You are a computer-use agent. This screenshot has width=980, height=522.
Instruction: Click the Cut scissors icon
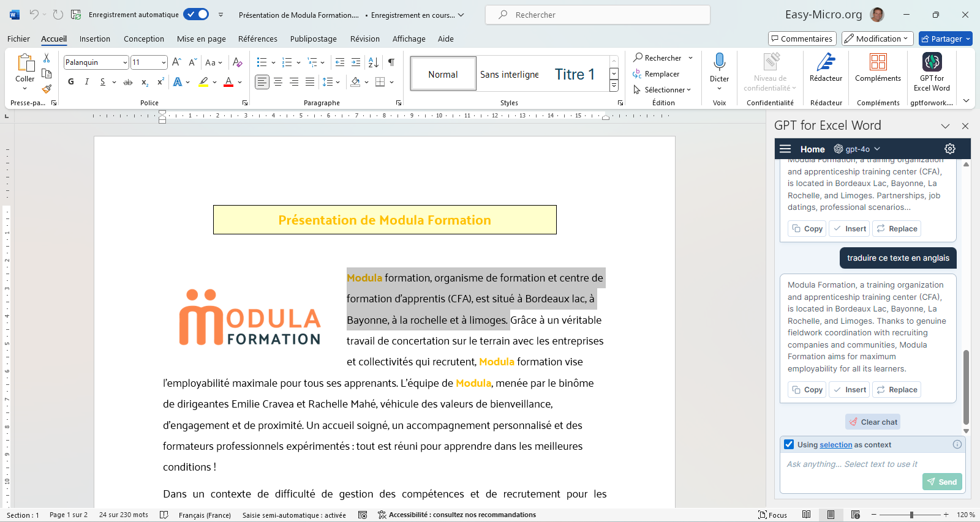coord(47,58)
